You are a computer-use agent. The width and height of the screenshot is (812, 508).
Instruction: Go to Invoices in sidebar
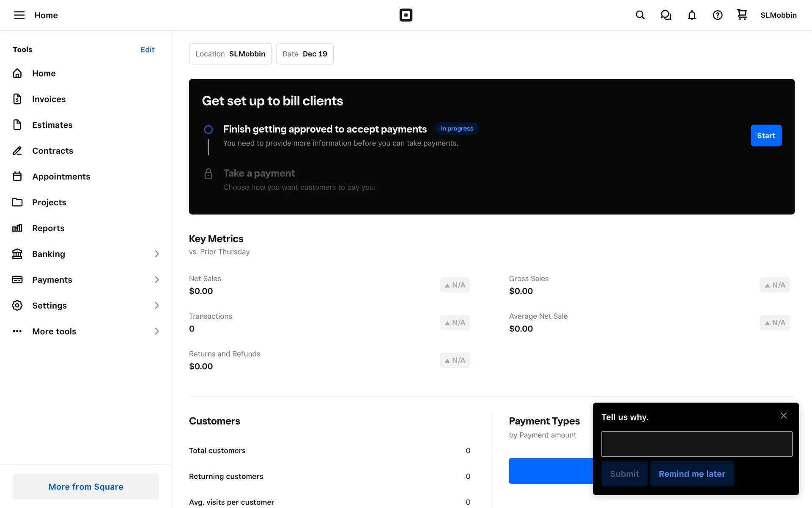click(49, 99)
